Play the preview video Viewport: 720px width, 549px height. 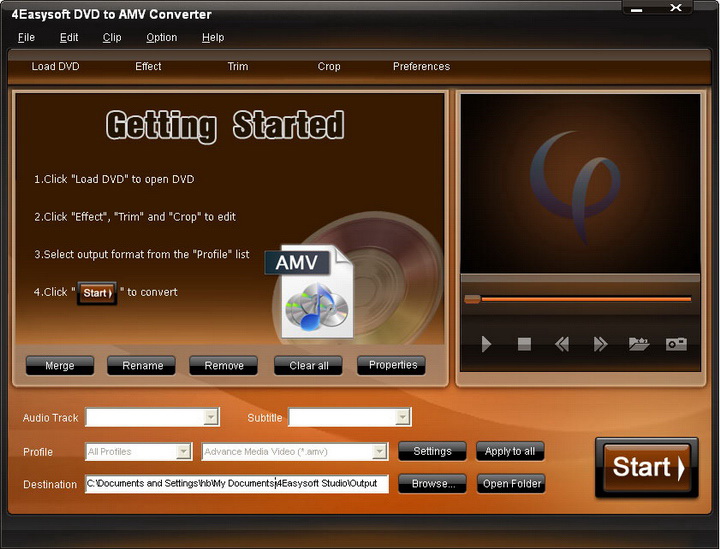click(x=486, y=344)
